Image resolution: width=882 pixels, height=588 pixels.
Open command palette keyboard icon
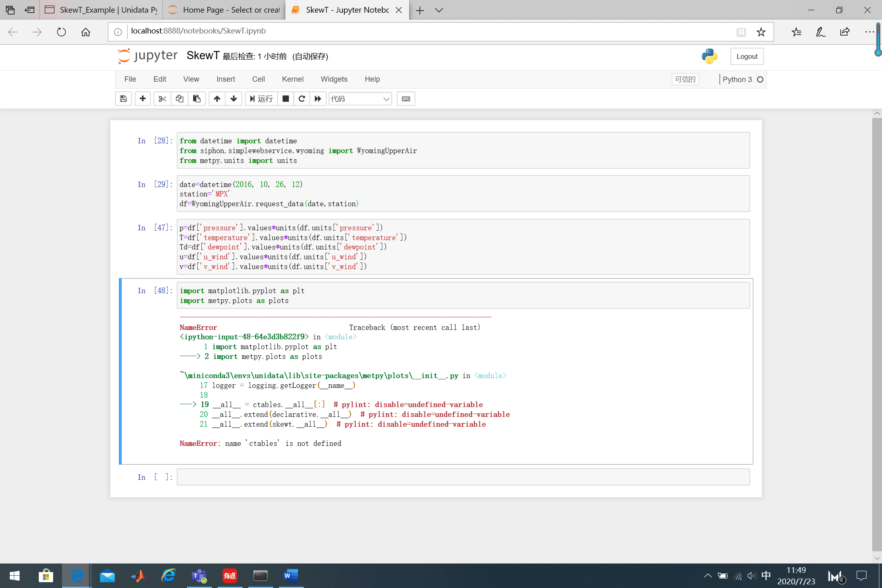(x=405, y=98)
